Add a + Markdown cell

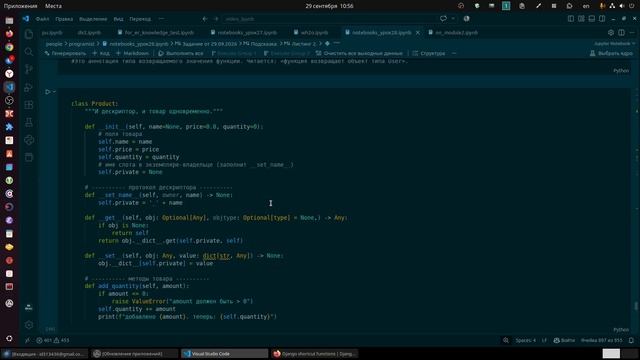tap(132, 53)
